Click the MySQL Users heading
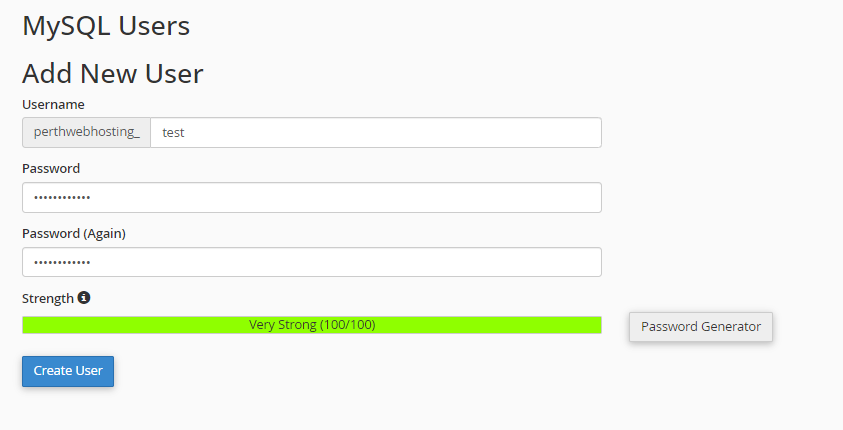 (x=106, y=26)
